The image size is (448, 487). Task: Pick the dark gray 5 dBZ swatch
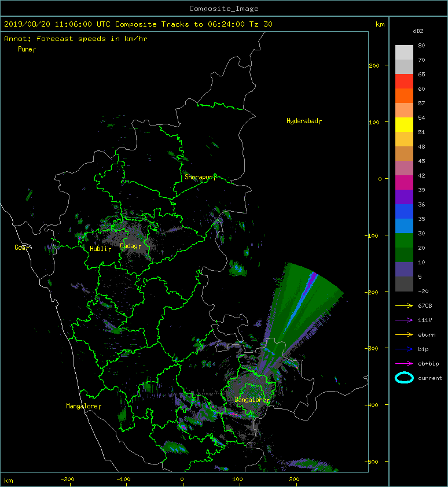(x=404, y=284)
